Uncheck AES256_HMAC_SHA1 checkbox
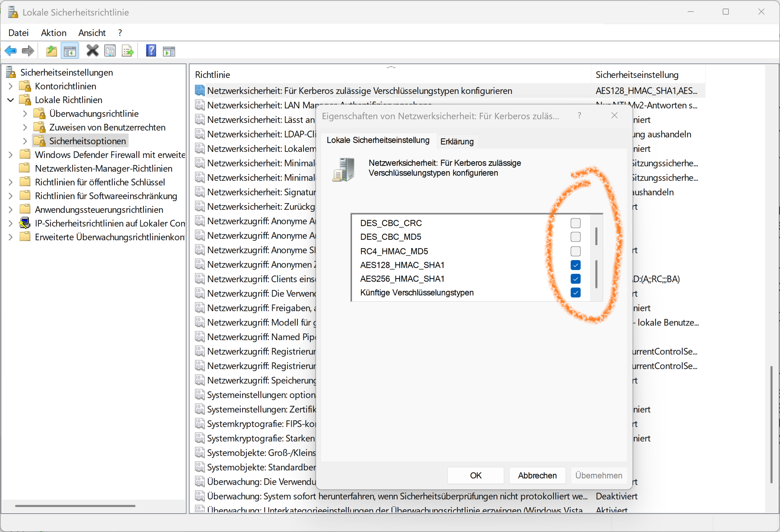 tap(575, 279)
